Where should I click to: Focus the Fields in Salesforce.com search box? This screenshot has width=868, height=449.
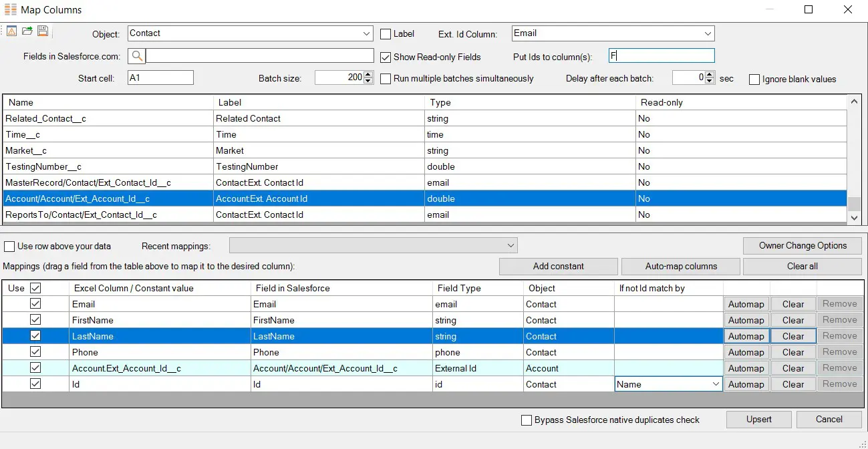(x=260, y=56)
